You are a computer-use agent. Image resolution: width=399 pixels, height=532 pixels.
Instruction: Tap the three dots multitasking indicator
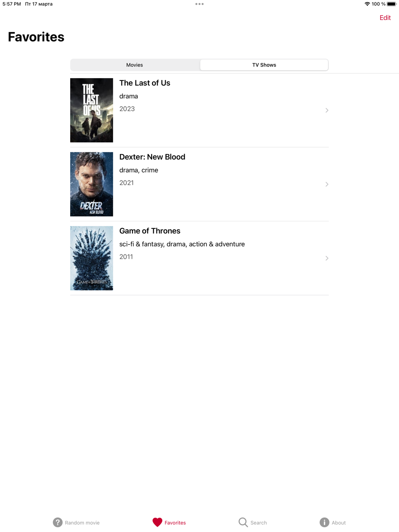tap(199, 4)
